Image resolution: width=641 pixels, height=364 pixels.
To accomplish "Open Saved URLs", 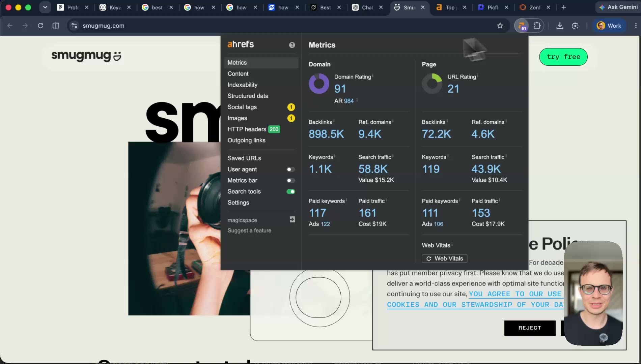I will pyautogui.click(x=244, y=158).
